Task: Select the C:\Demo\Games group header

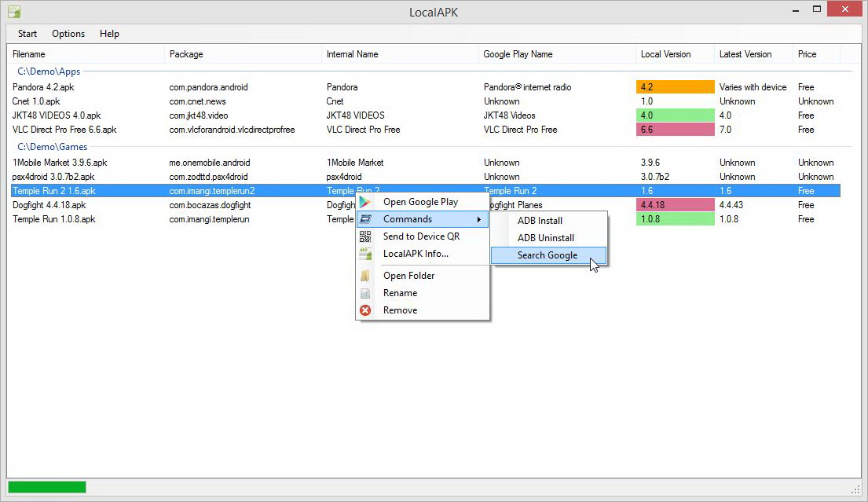Action: tap(53, 147)
